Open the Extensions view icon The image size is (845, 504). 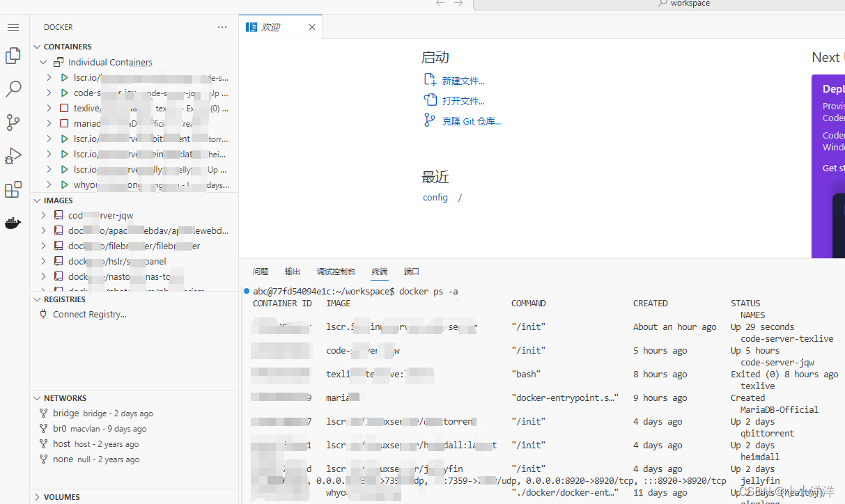pos(13,189)
